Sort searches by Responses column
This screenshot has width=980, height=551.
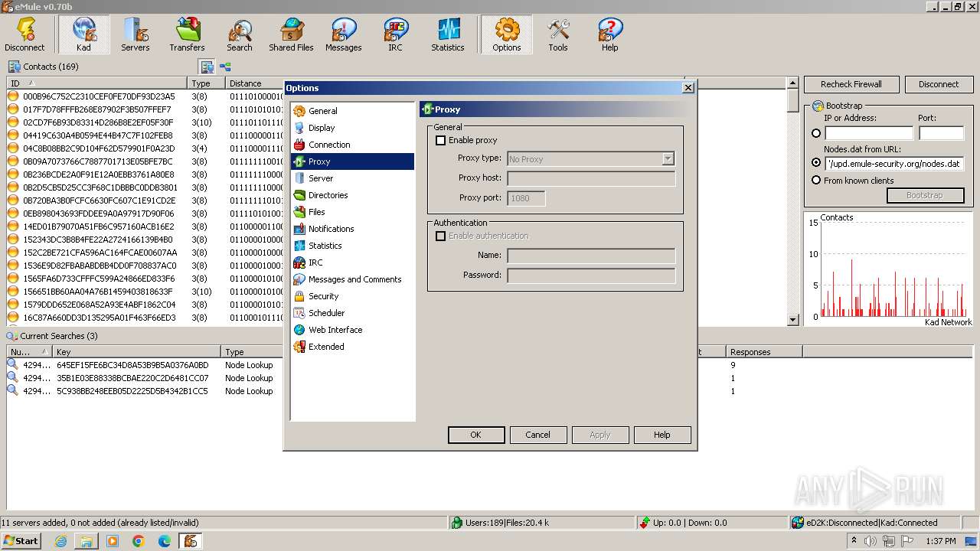[764, 352]
